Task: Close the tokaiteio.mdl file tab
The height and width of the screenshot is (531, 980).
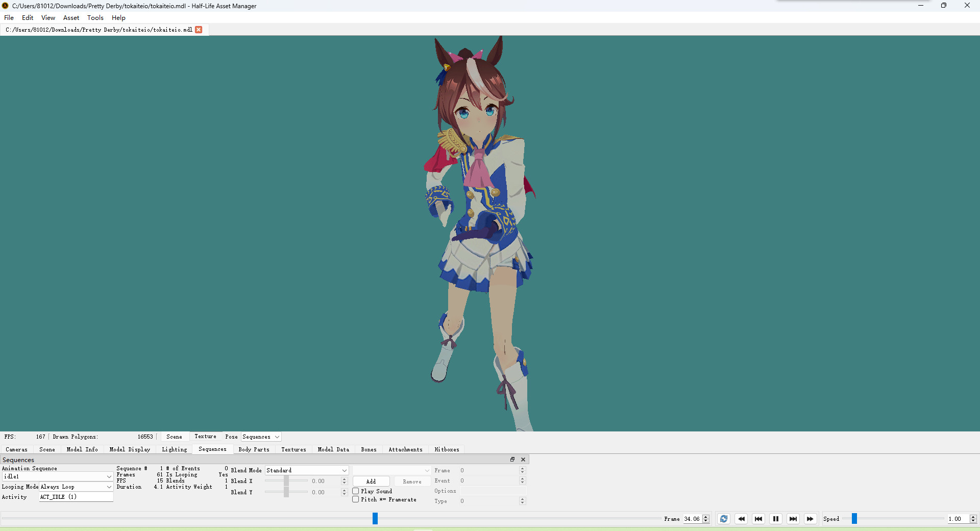Action: tap(199, 30)
